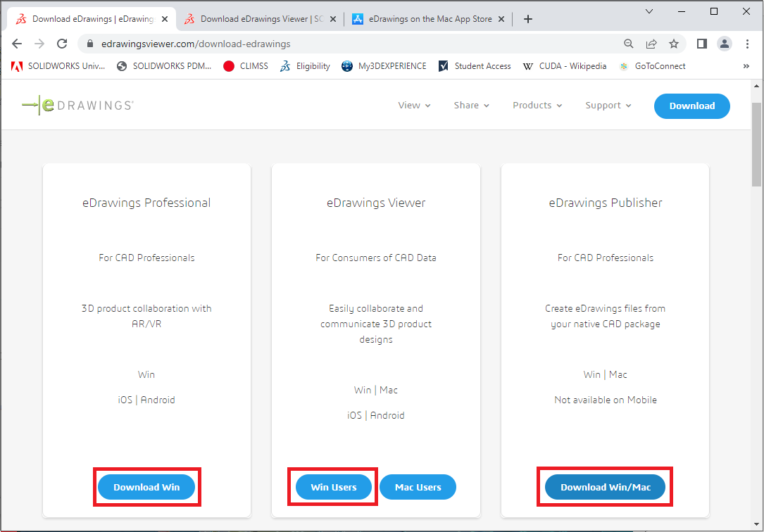Select the first Download eDrawings tab

pos(92,19)
